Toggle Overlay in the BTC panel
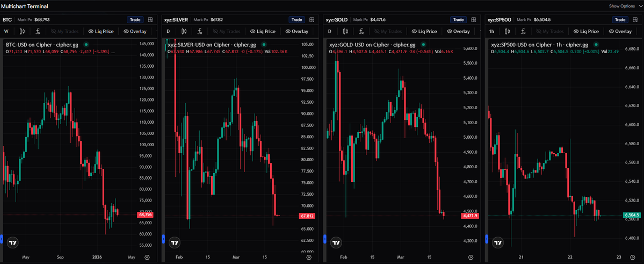644x264 pixels. click(x=135, y=31)
